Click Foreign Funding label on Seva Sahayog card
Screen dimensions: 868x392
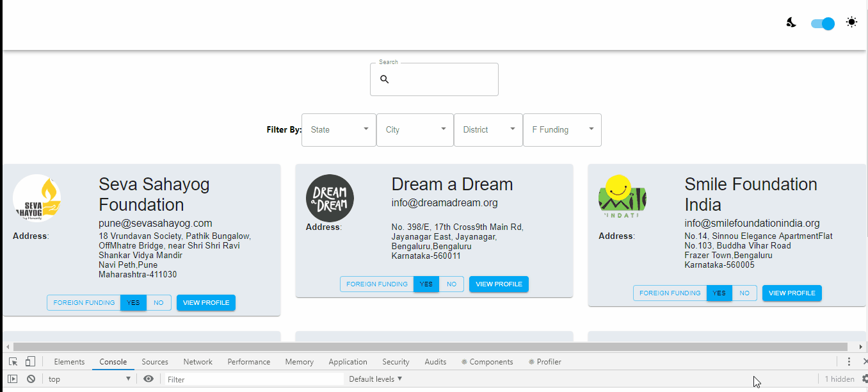84,303
